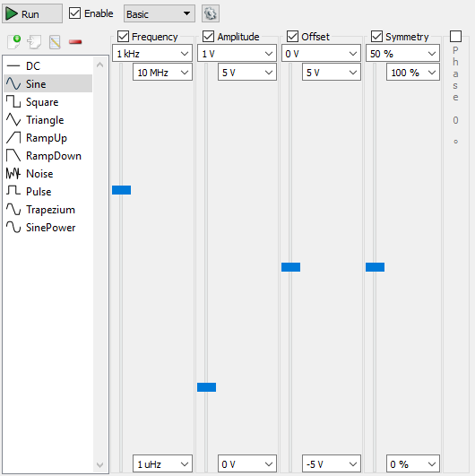Click the Amplitude slider handle
475x476 pixels.
coord(207,387)
